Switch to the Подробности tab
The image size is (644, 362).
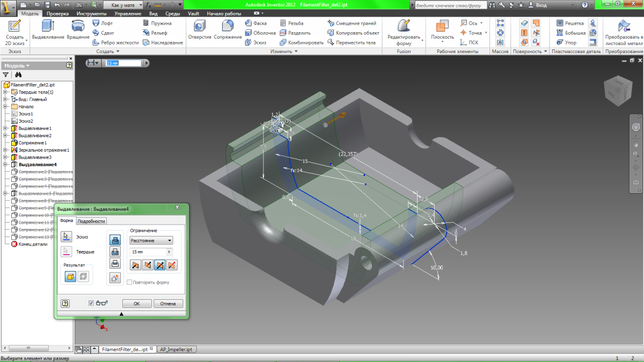point(91,221)
